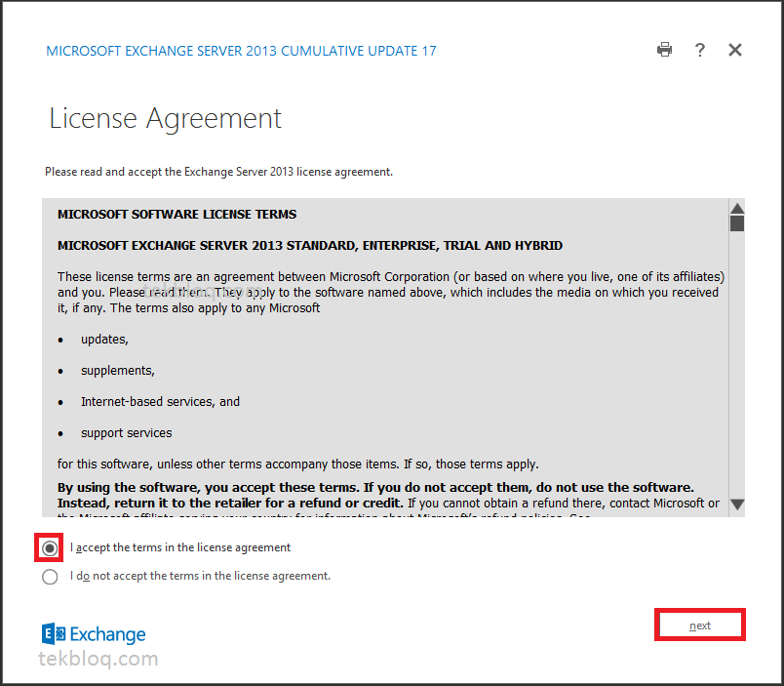Click the 'Microsoft Exchange Server 2013 Cumulative Update 17' title
The height and width of the screenshot is (686, 784).
241,51
